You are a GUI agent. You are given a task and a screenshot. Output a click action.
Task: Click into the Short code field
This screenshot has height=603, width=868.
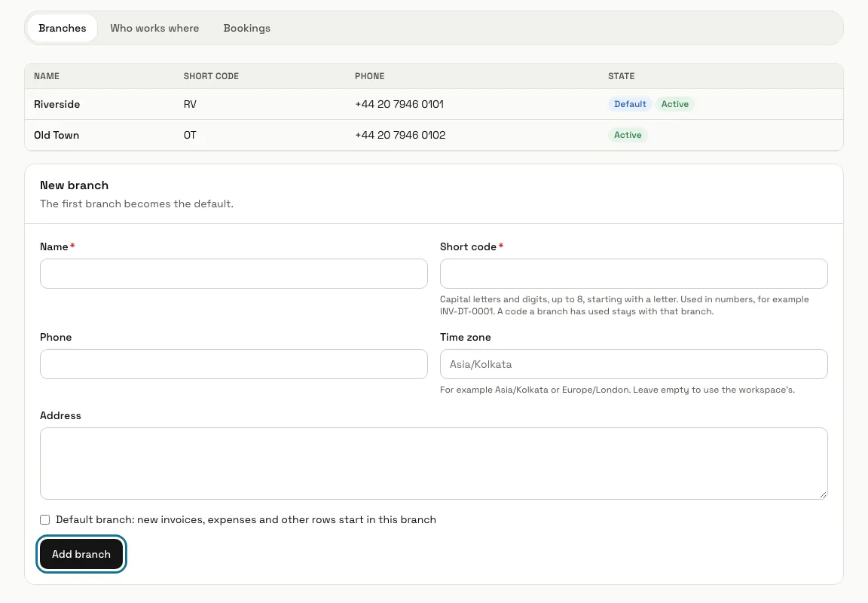coord(634,274)
